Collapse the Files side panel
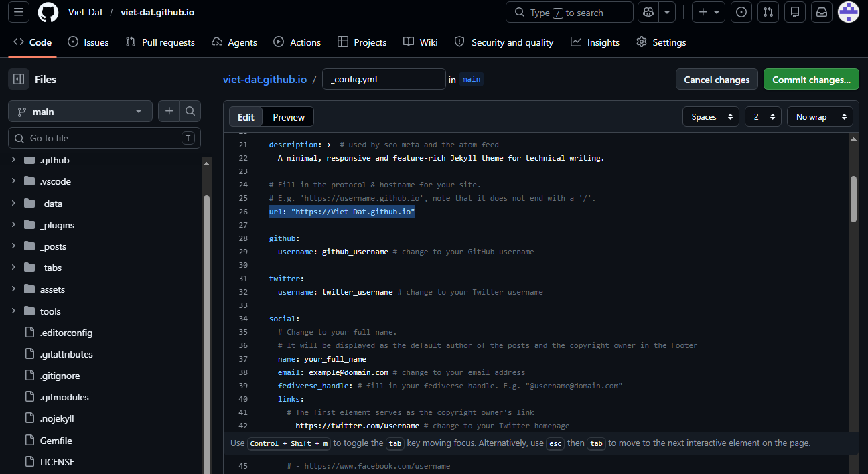 tap(19, 79)
